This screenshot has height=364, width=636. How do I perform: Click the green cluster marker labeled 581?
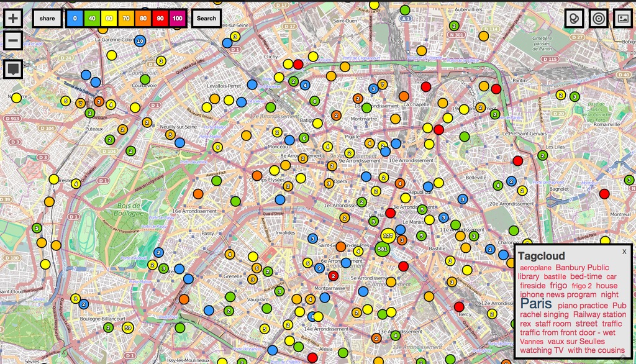pos(383,250)
